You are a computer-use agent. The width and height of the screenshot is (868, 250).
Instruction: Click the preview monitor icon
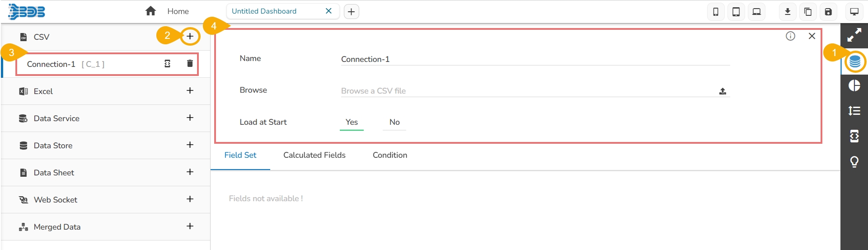pos(854,12)
